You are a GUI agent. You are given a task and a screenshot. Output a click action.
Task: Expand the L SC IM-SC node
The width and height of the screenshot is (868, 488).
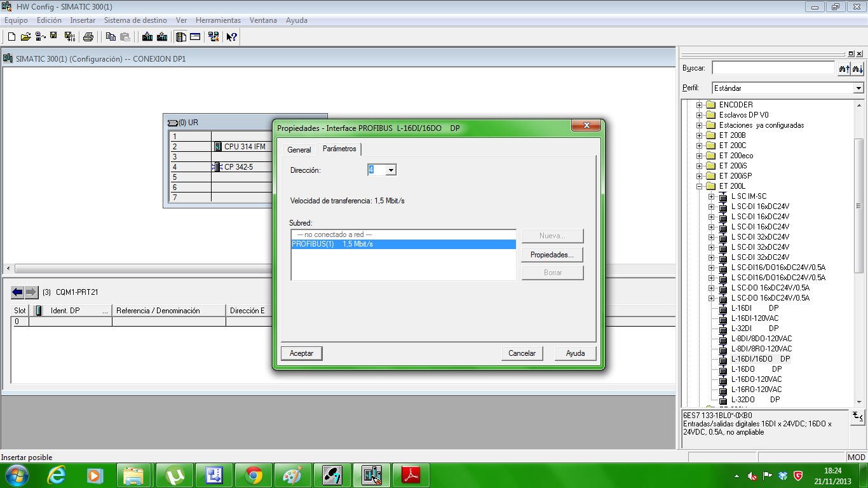712,196
